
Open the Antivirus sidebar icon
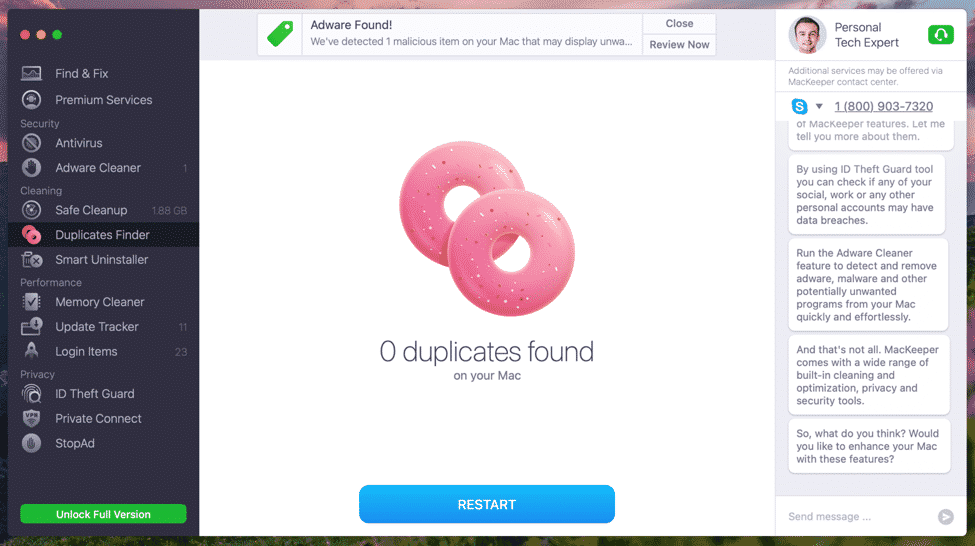click(x=31, y=143)
